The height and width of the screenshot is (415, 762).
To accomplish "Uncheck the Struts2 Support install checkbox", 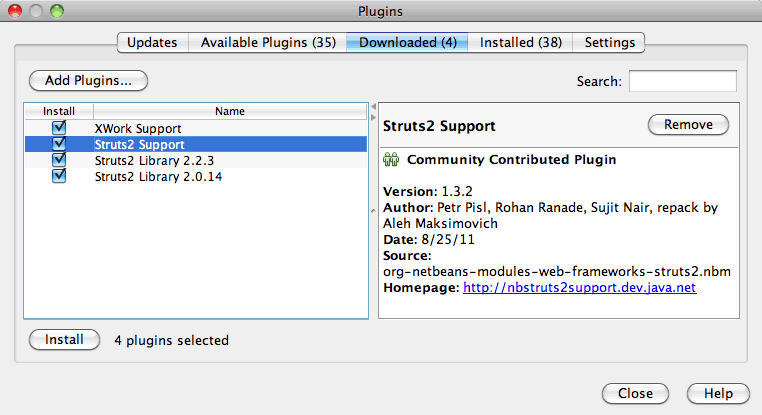I will 59,144.
